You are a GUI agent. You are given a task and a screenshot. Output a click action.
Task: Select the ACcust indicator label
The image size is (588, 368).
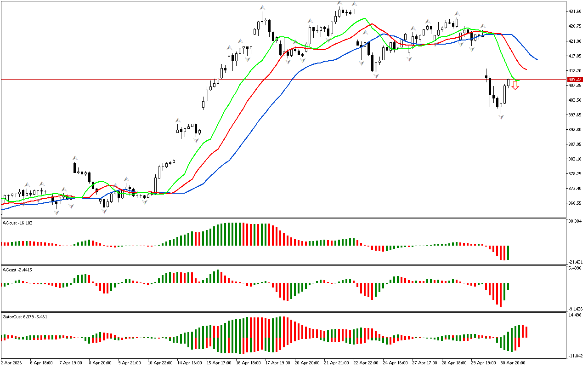pyautogui.click(x=18, y=270)
